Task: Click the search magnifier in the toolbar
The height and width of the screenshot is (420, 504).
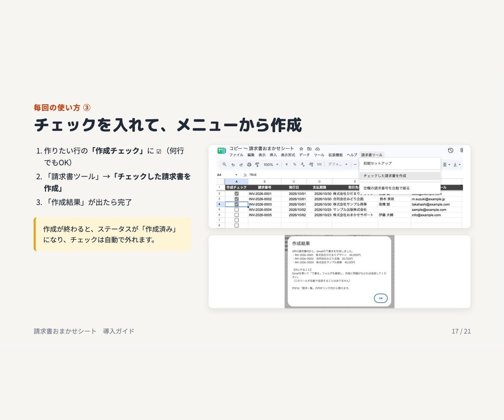Action: [x=224, y=165]
